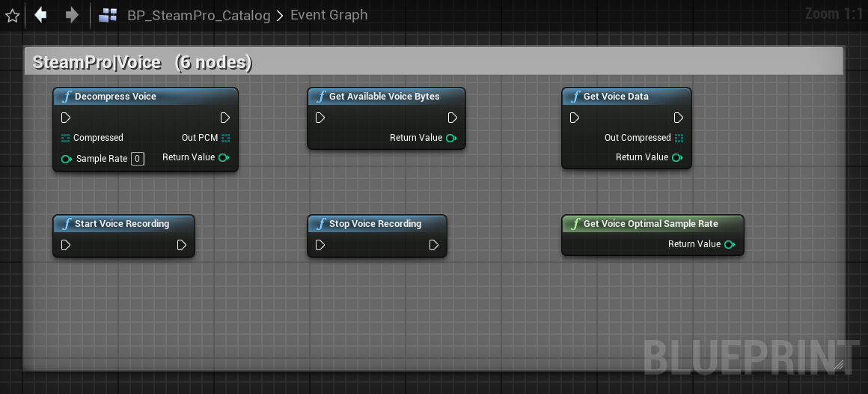Open Event Graph breadcrumb

click(x=328, y=14)
